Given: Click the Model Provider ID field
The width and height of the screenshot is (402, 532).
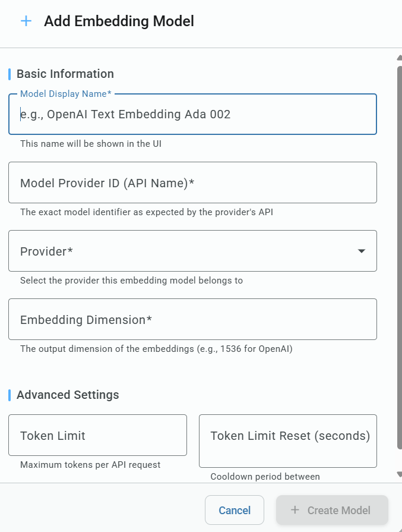Looking at the screenshot, I should (x=193, y=182).
